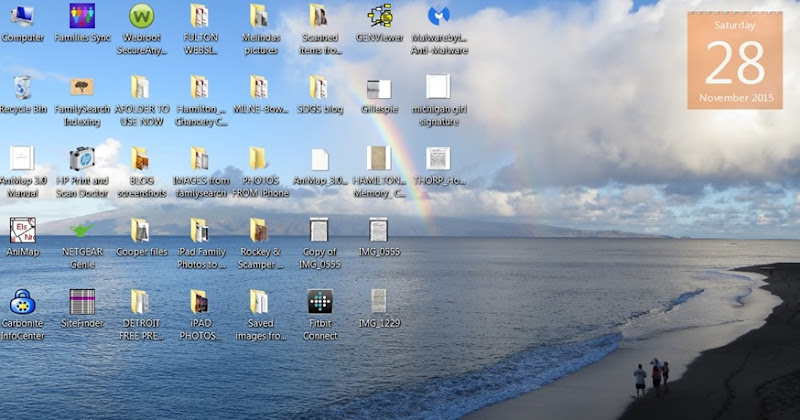The height and width of the screenshot is (420, 800).
Task: Open HAMILTON Memory file
Action: (380, 172)
